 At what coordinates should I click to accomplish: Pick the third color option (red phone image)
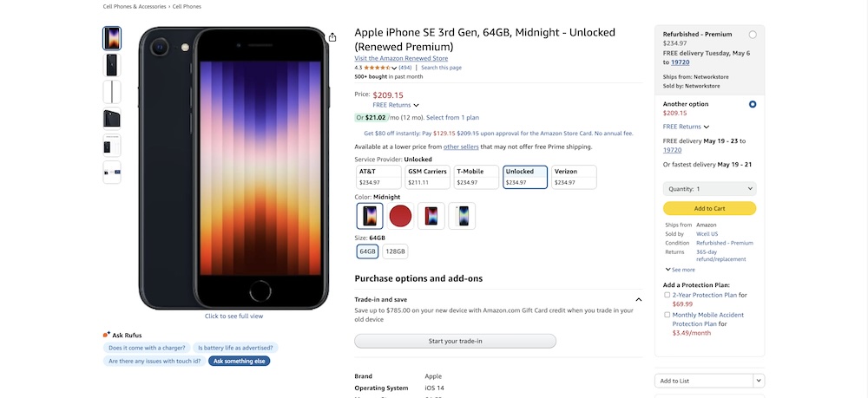[x=431, y=216]
